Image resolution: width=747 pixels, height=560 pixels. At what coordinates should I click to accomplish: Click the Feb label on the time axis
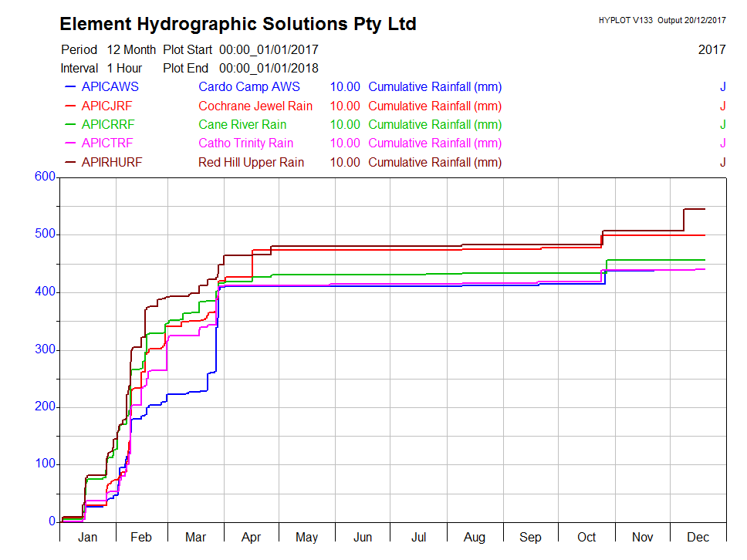[x=140, y=538]
